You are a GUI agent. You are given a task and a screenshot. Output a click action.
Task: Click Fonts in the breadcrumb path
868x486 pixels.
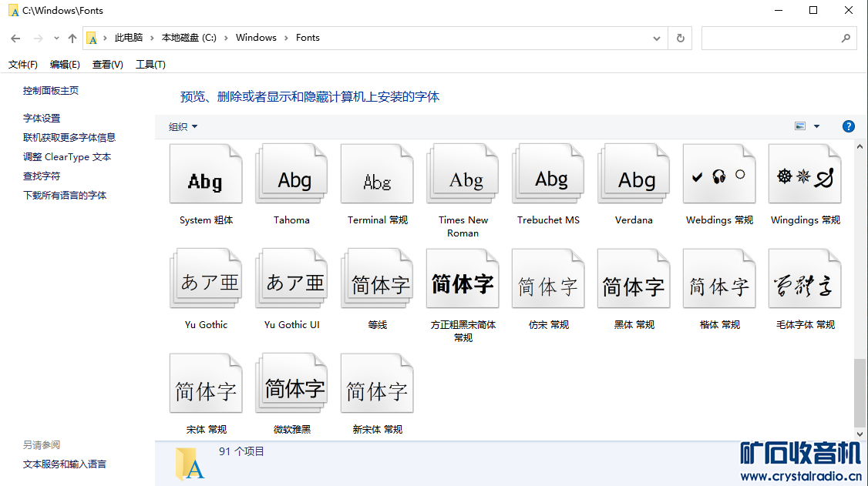tap(308, 38)
